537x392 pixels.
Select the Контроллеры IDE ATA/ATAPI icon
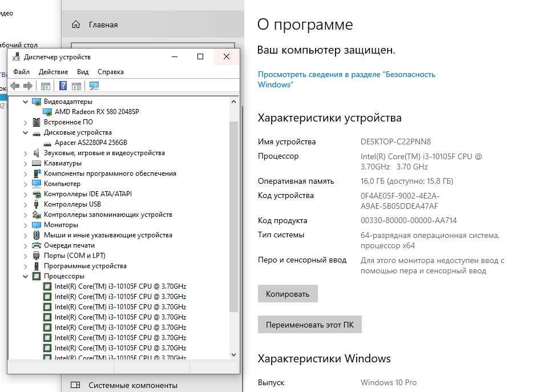(x=37, y=195)
